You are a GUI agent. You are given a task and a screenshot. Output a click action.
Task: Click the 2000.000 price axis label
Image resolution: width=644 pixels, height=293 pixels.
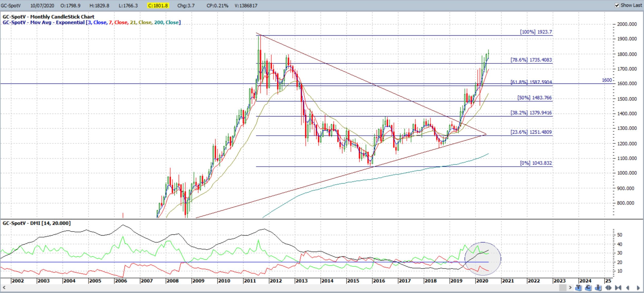point(627,24)
